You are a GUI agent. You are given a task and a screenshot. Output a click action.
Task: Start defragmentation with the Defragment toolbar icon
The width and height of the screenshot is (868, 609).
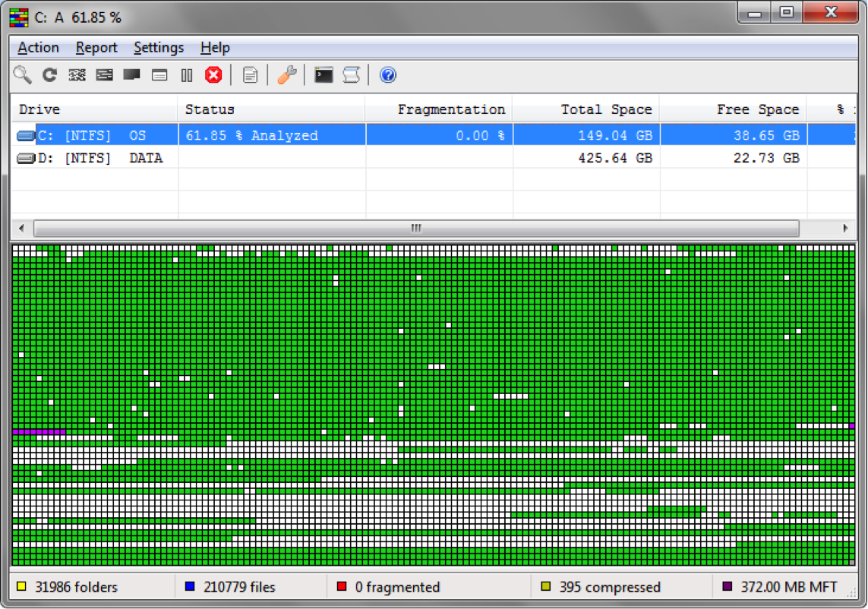(77, 74)
